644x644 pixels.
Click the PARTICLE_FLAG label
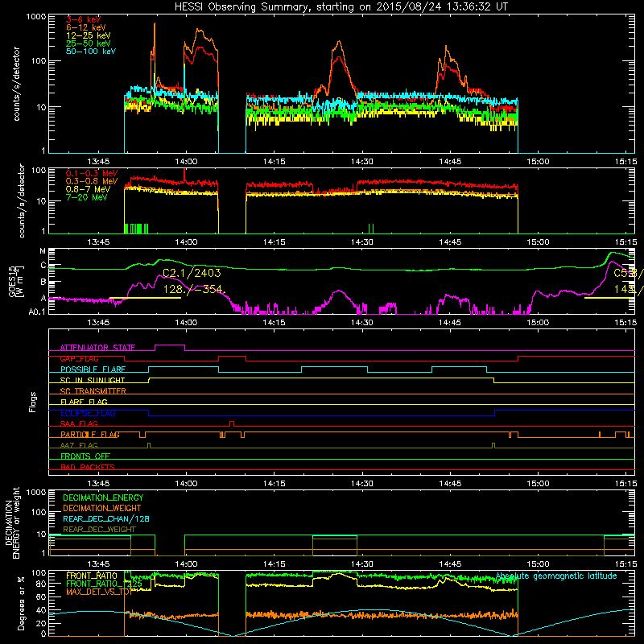90,435
